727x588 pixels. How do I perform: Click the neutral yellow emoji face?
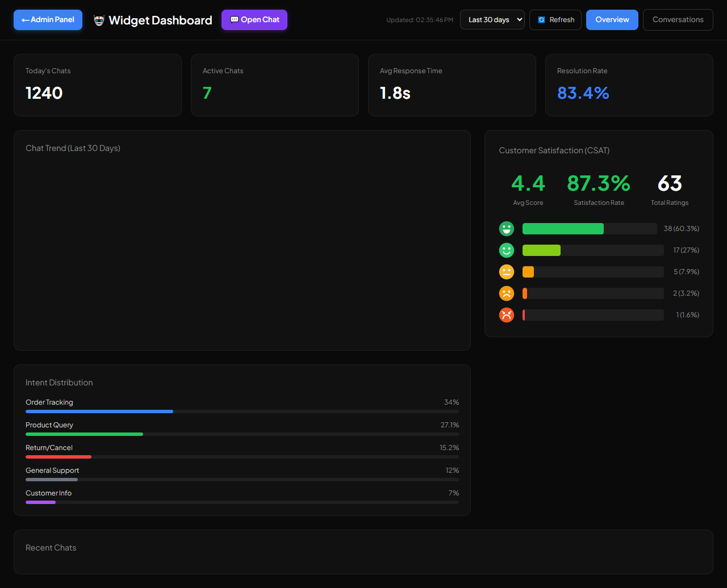pyautogui.click(x=507, y=272)
